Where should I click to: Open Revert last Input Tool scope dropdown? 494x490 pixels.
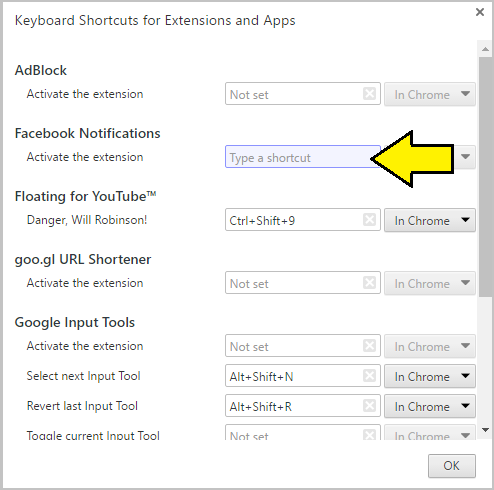point(430,406)
